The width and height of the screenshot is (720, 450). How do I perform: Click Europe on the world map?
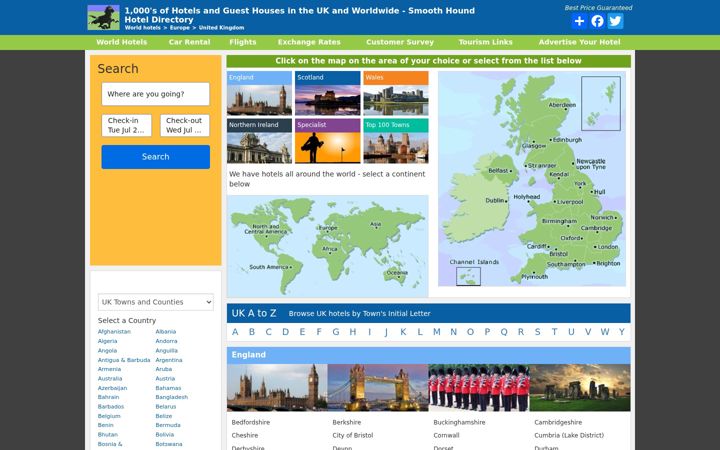click(x=328, y=228)
